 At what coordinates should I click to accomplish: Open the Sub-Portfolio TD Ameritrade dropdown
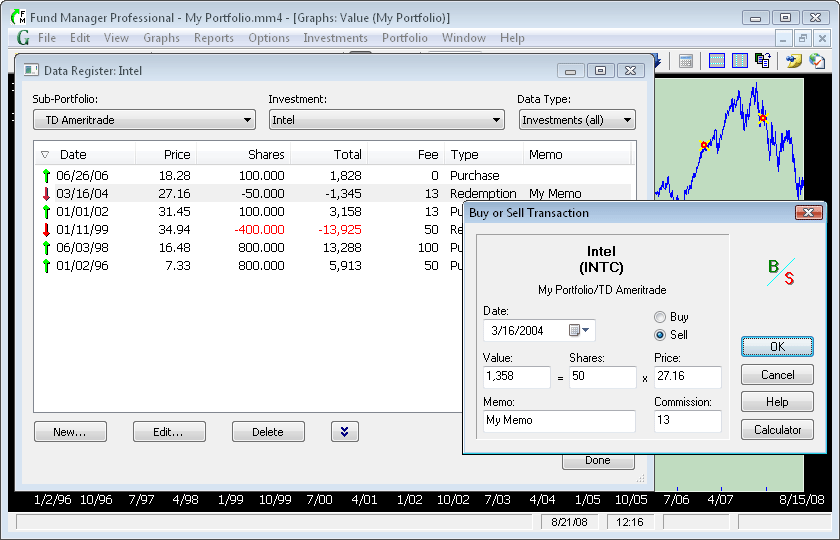[x=144, y=120]
